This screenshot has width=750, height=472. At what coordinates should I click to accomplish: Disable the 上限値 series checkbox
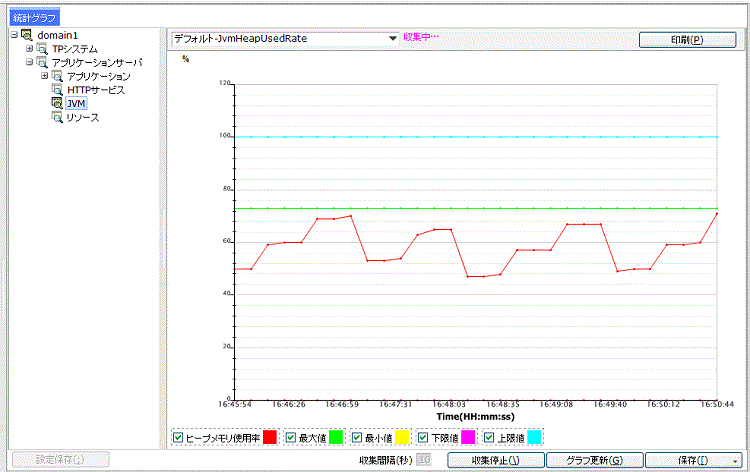coord(488,437)
